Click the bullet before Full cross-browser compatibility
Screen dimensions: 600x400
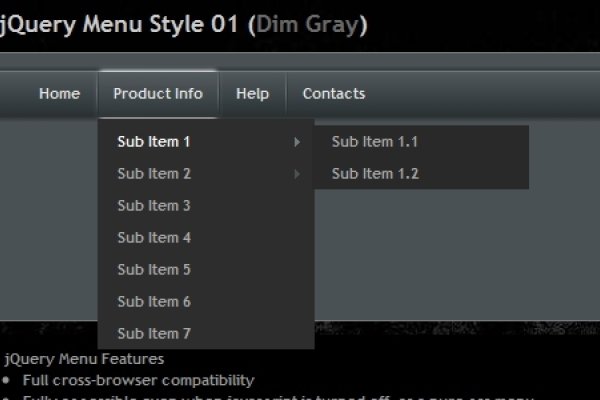[x=7, y=381]
